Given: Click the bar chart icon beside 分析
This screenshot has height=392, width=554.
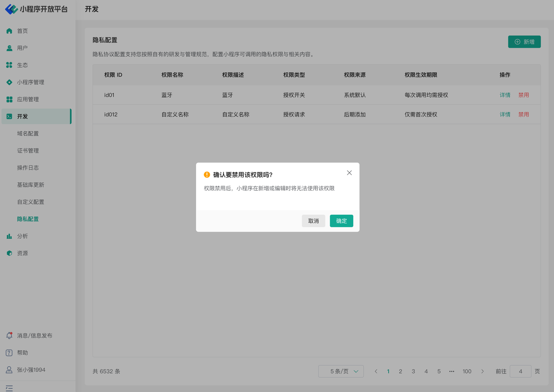Looking at the screenshot, I should click(9, 236).
